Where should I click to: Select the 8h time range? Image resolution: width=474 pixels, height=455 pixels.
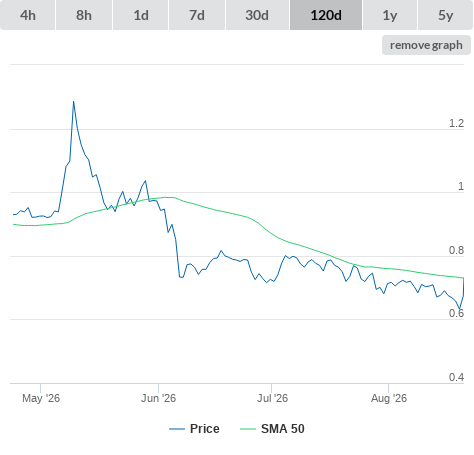(x=84, y=15)
